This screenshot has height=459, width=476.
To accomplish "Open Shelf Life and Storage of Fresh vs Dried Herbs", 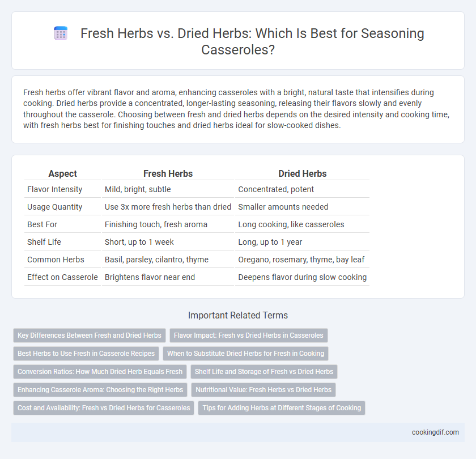I will (264, 372).
